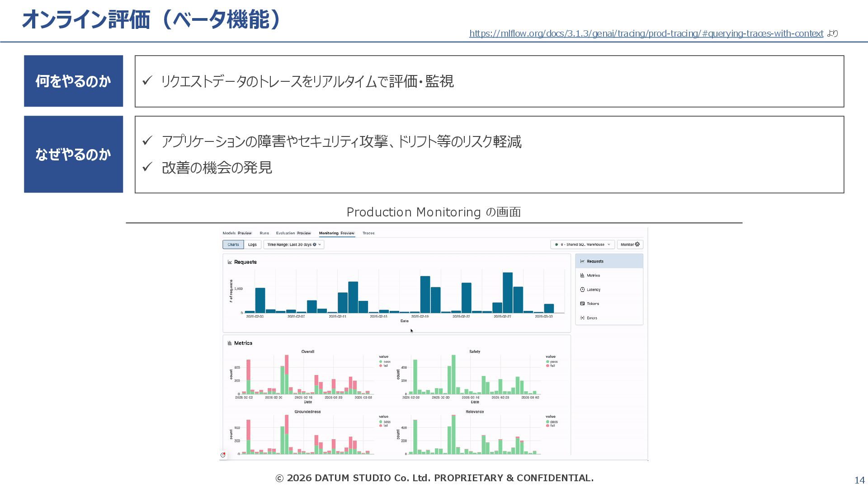This screenshot has width=868, height=488.
Task: Switch to the Evaluation Preview tab
Action: (x=293, y=233)
